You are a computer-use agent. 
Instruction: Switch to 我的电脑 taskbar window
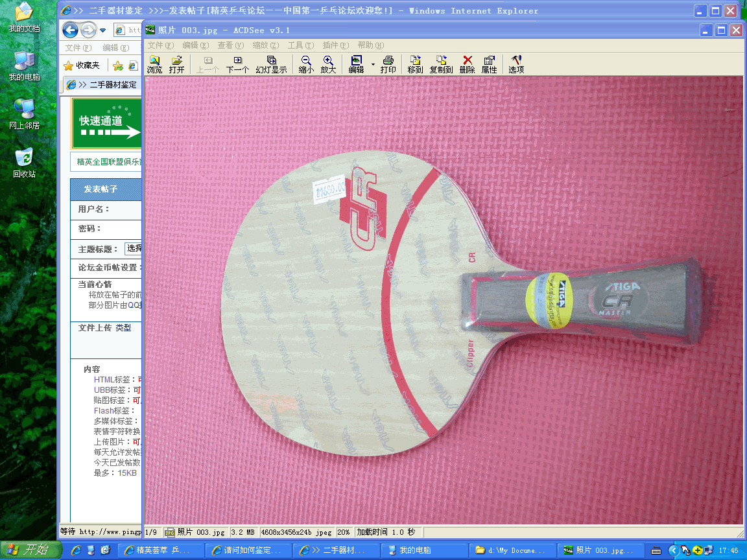(425, 550)
